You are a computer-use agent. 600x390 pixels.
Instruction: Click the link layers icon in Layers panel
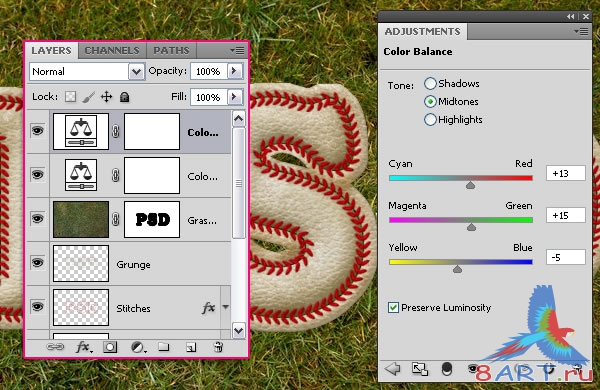(x=55, y=347)
